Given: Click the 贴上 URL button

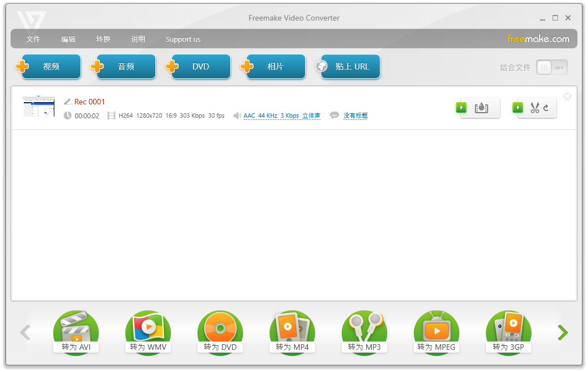Looking at the screenshot, I should pos(348,66).
